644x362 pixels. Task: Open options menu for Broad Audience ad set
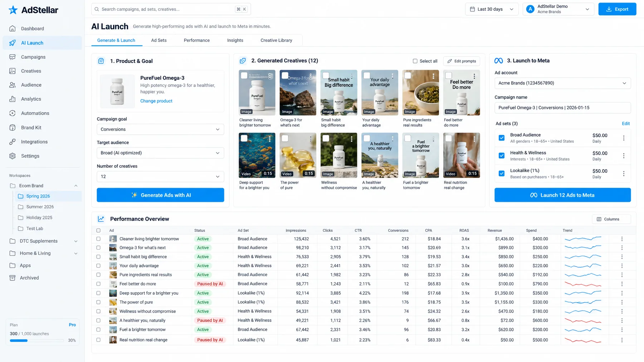click(x=624, y=138)
